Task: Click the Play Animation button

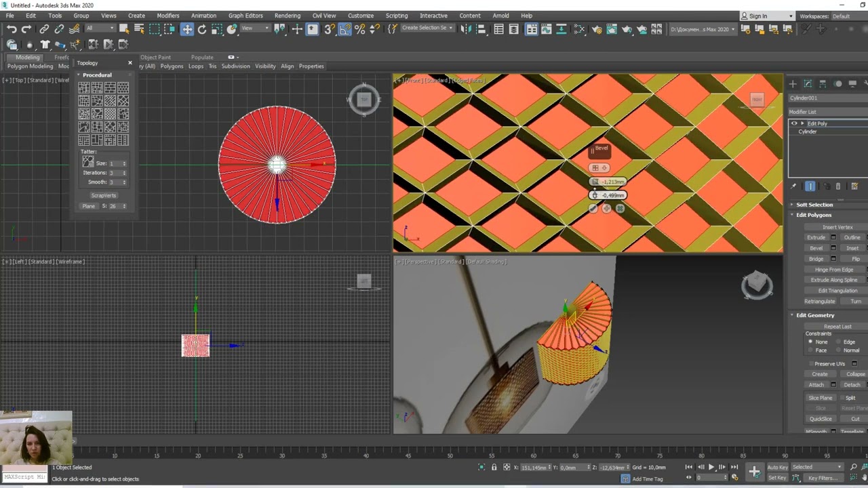Action: coord(711,467)
